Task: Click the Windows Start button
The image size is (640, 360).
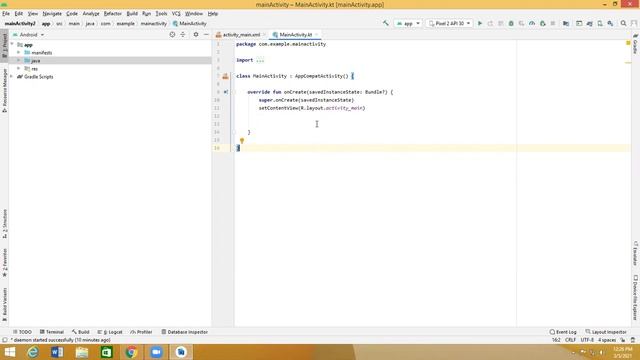Action: coord(9,352)
